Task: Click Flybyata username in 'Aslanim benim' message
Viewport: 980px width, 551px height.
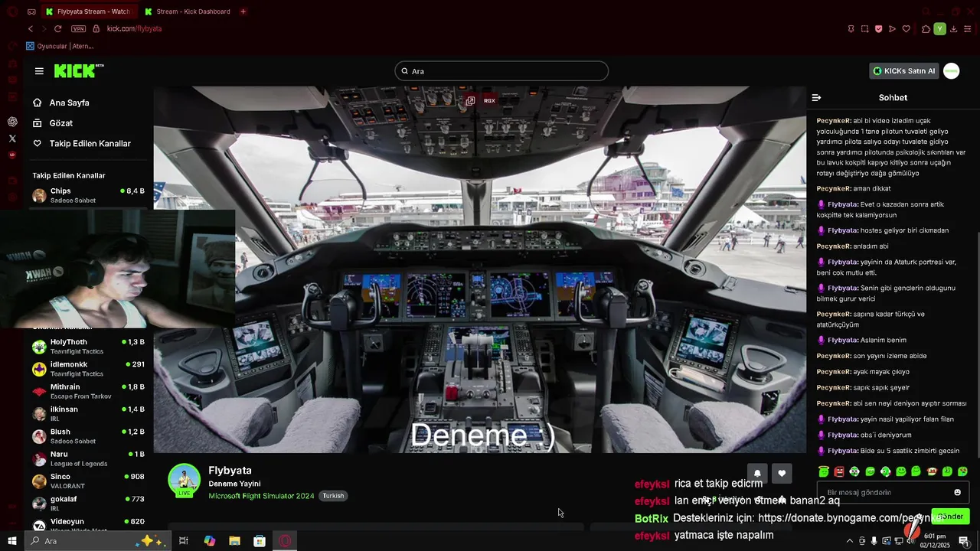Action: click(842, 340)
